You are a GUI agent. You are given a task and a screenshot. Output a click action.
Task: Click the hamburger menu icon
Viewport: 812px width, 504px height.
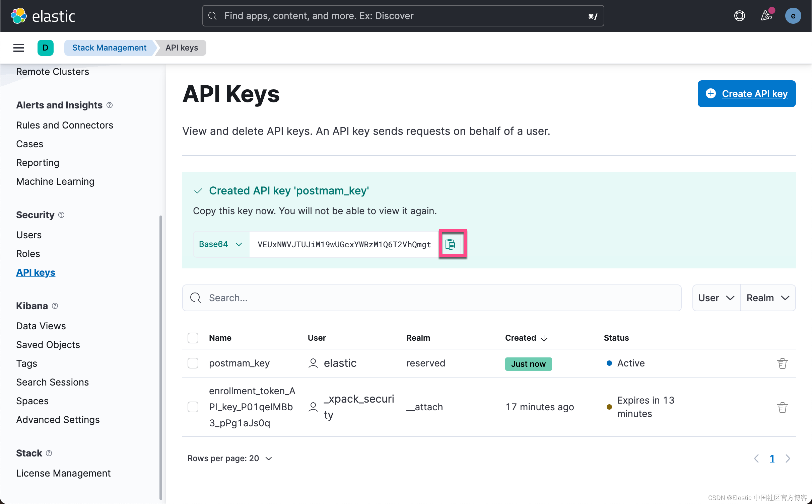pyautogui.click(x=19, y=48)
